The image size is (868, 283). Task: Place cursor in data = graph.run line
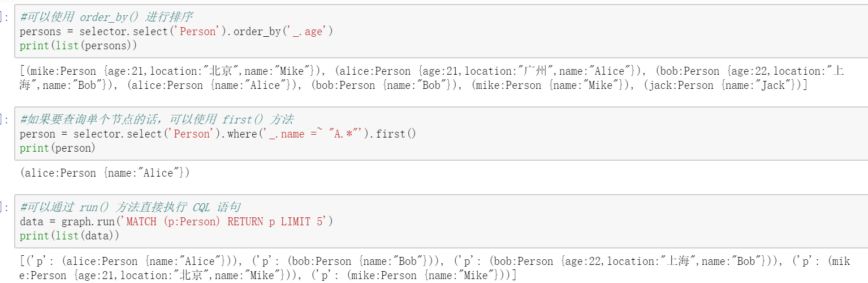click(176, 221)
